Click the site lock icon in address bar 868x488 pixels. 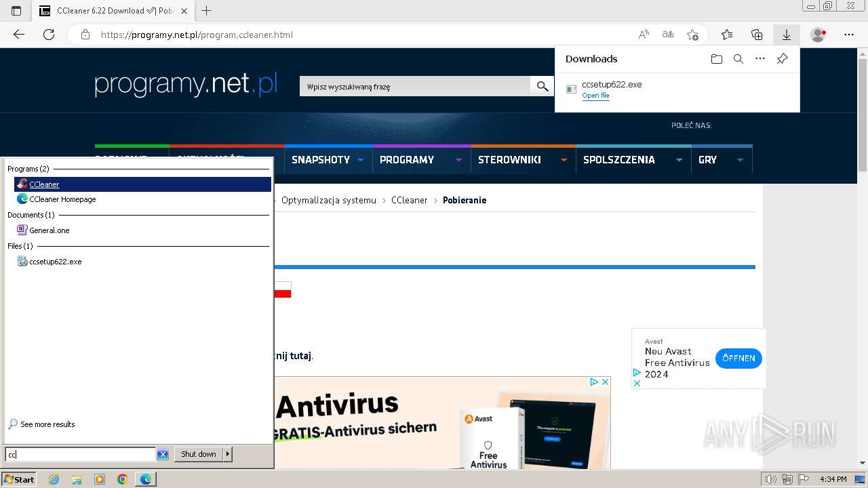coord(85,35)
